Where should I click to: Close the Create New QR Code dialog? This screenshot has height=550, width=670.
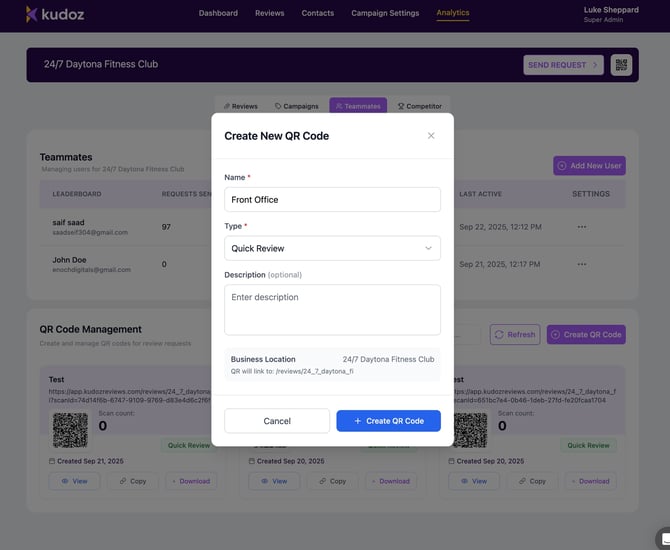click(431, 136)
